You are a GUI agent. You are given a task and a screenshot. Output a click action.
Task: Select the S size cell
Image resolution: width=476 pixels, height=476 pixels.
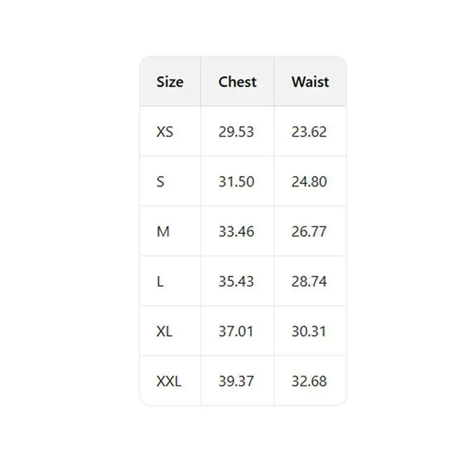coord(161,181)
